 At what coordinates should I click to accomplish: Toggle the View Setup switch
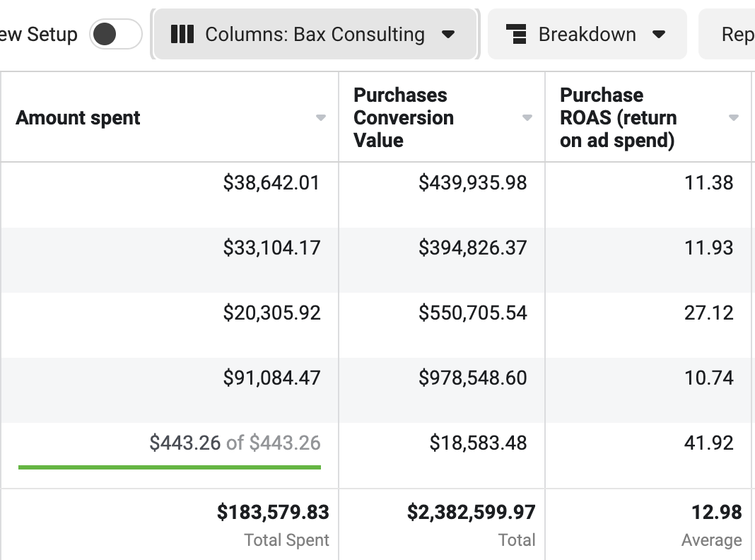[x=115, y=34]
